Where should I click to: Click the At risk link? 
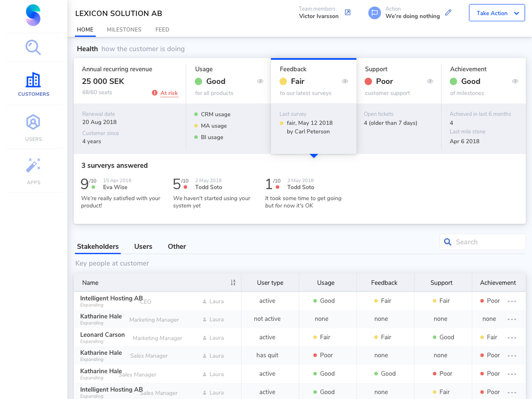(x=169, y=93)
